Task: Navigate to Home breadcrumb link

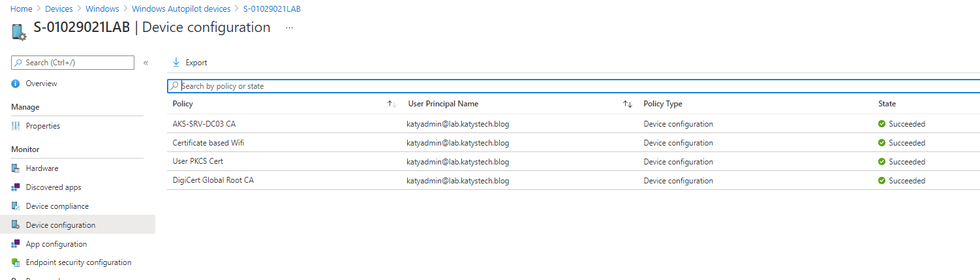Action: click(22, 9)
